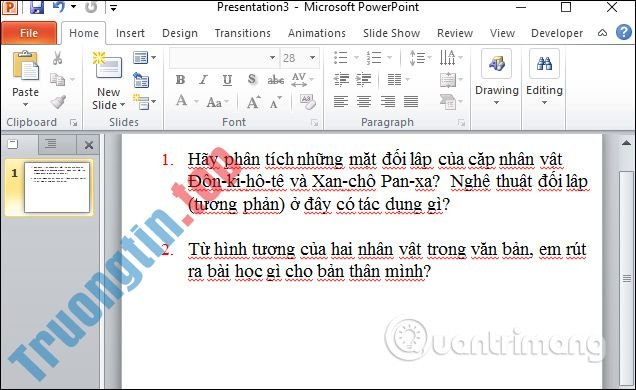Switch to the Insert tab
Screen dimensions: 636x390
click(x=130, y=33)
